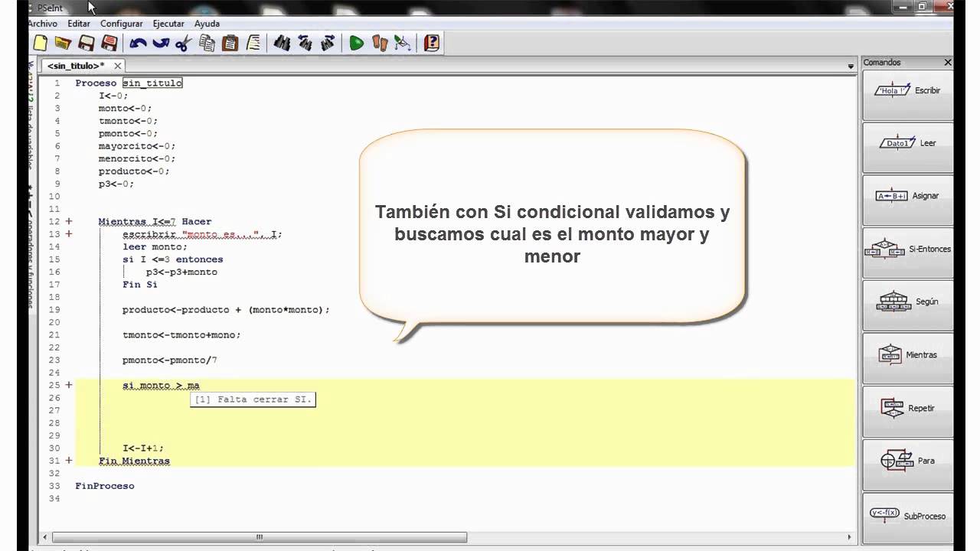The width and height of the screenshot is (980, 551).
Task: Click the line 'si I <=3 entonces'
Action: tap(172, 259)
